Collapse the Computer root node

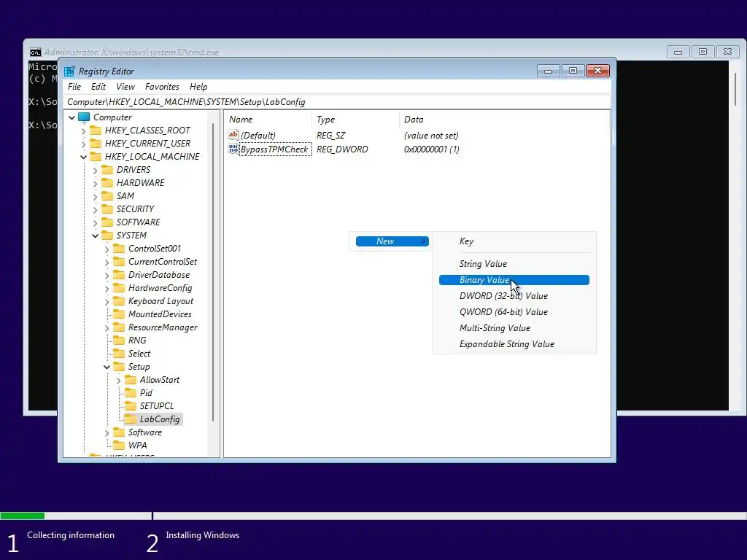[x=72, y=117]
